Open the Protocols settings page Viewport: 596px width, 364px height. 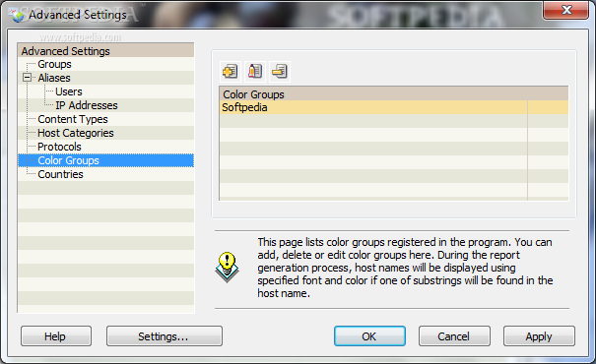point(59,147)
